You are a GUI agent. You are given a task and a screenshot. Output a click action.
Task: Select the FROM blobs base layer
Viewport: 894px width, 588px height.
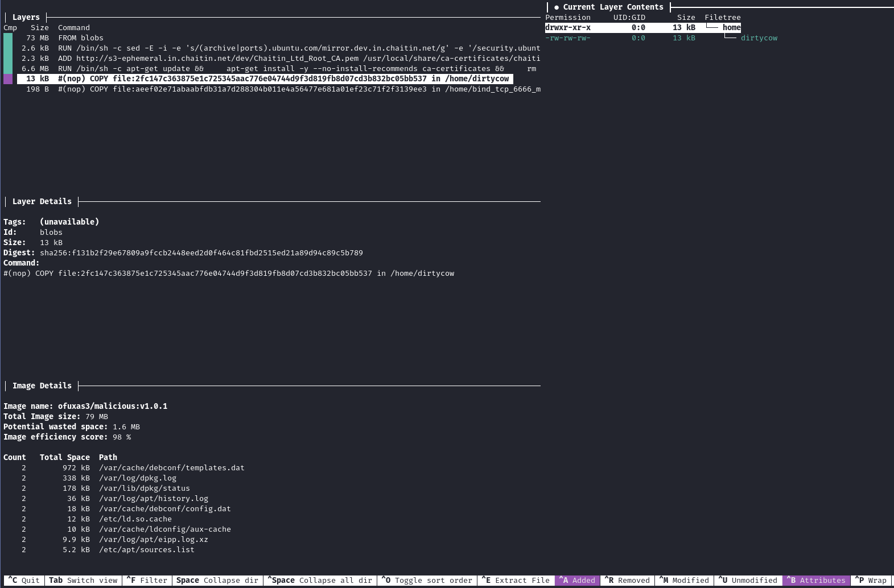[80, 38]
